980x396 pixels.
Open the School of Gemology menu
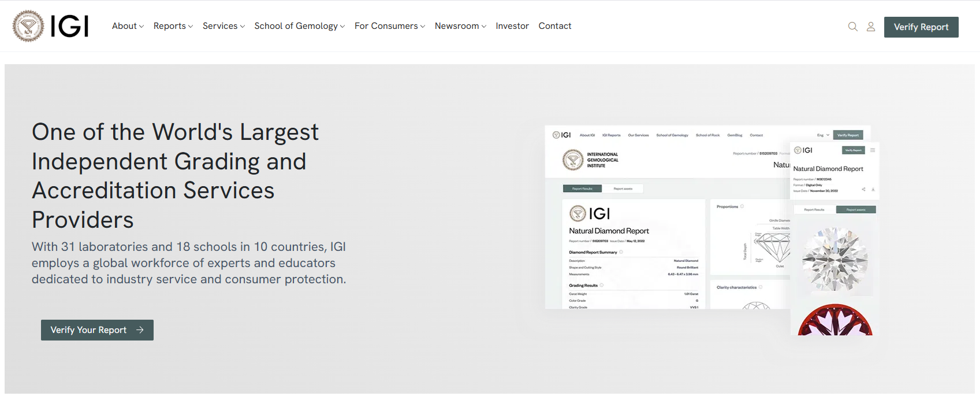tap(300, 26)
